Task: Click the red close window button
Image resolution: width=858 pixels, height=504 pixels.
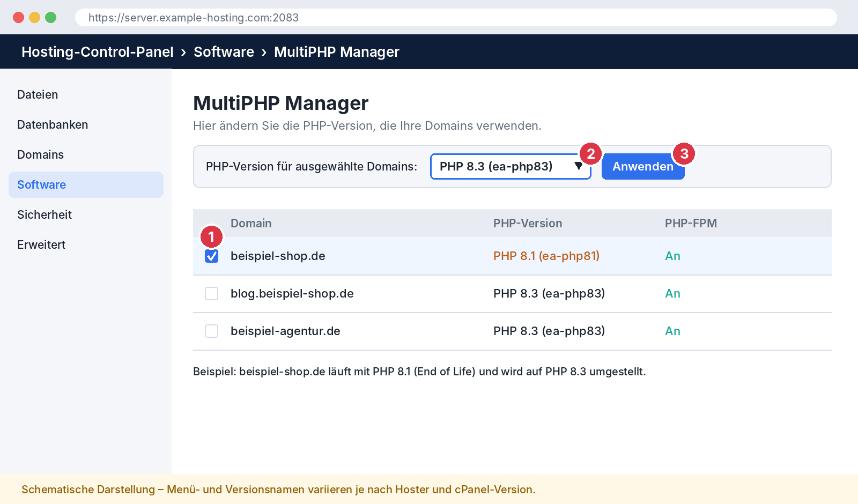Action: click(18, 17)
